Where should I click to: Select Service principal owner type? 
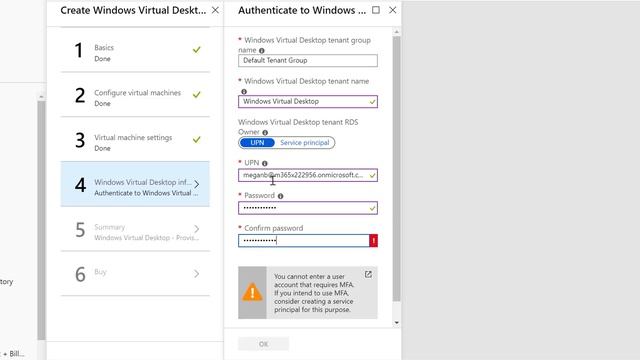(x=304, y=142)
